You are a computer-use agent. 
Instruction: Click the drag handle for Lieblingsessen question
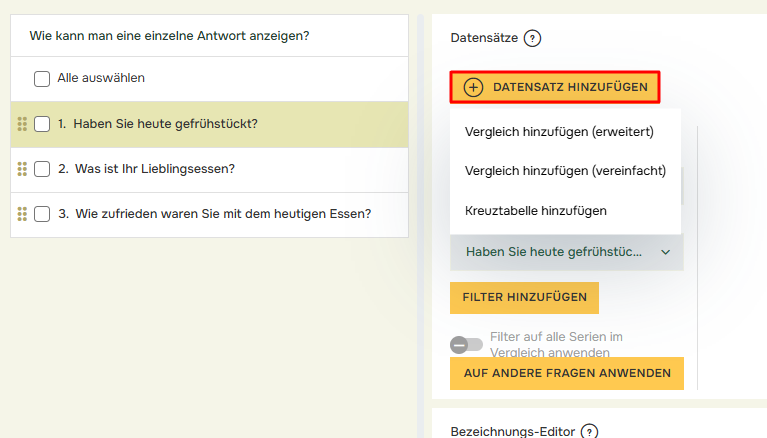pos(22,169)
